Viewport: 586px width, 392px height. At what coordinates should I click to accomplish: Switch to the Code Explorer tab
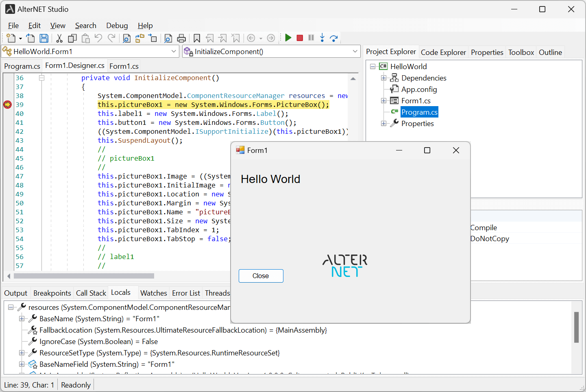[443, 52]
